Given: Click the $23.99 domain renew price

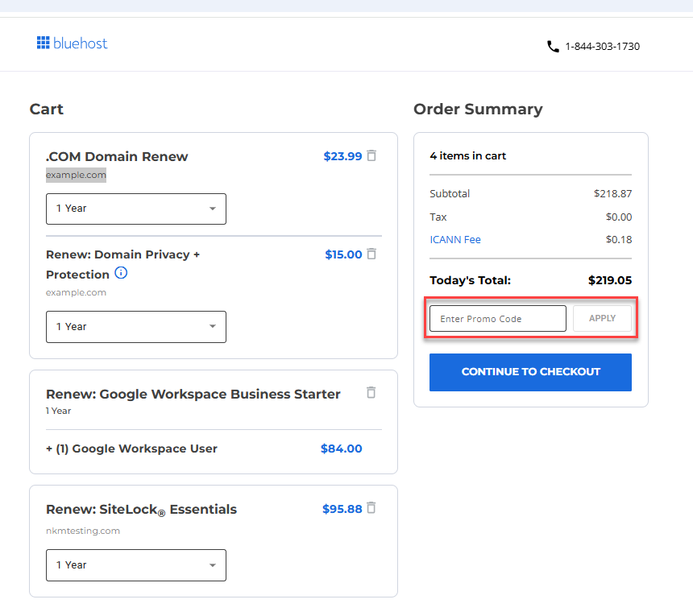Looking at the screenshot, I should [342, 156].
